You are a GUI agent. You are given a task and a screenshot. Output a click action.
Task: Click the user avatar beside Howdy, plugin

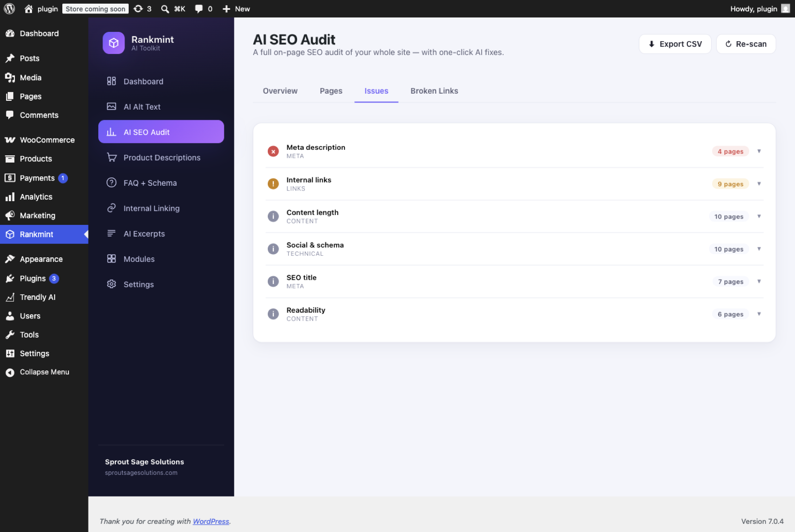(785, 8)
